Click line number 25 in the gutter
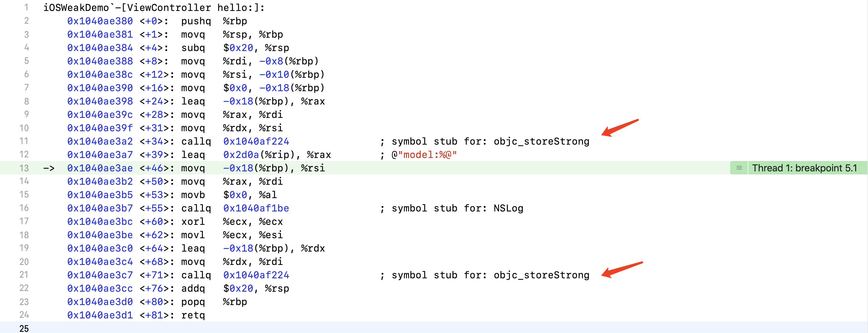The width and height of the screenshot is (868, 333). 24,328
